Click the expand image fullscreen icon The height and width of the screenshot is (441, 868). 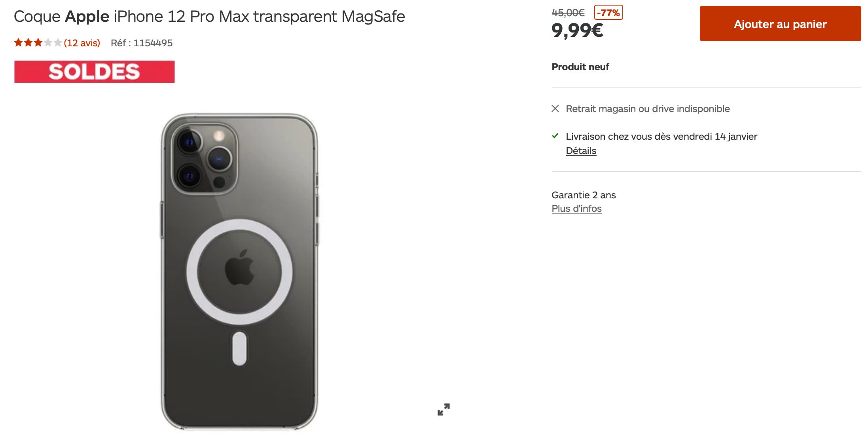(443, 409)
